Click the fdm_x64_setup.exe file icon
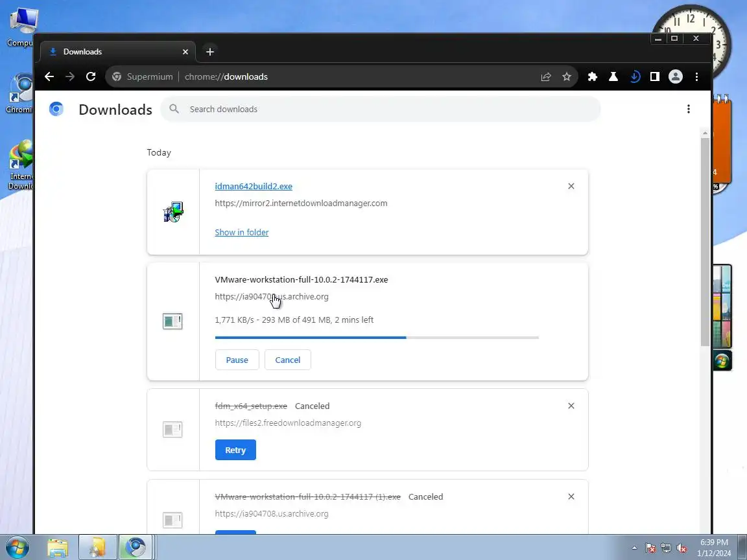 coord(172,430)
